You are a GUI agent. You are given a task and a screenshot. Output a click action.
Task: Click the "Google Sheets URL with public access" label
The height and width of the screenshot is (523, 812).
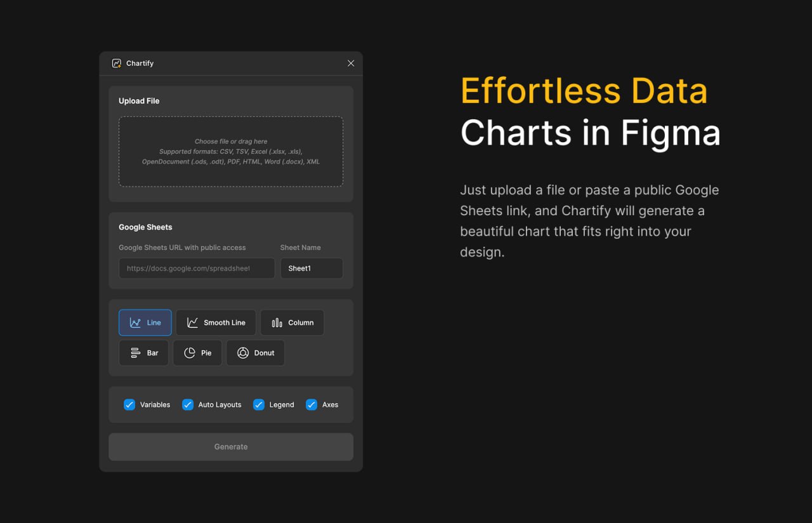click(x=182, y=248)
